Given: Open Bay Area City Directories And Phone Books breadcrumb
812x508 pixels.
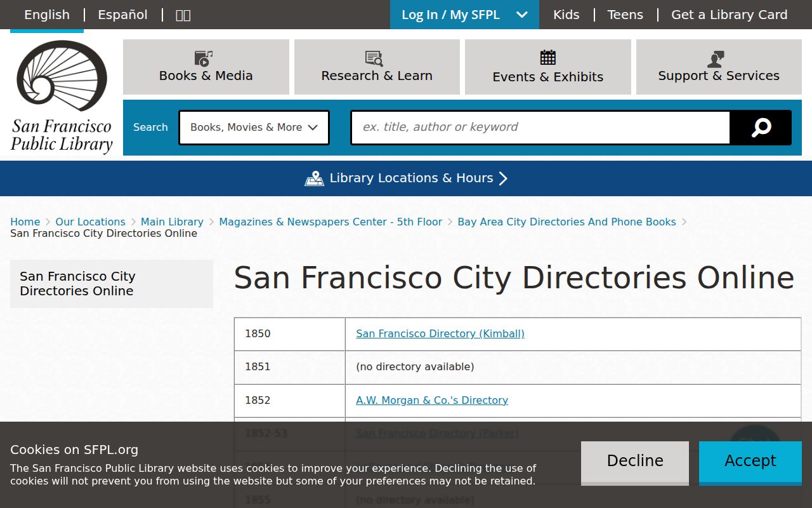Looking at the screenshot, I should [566, 222].
